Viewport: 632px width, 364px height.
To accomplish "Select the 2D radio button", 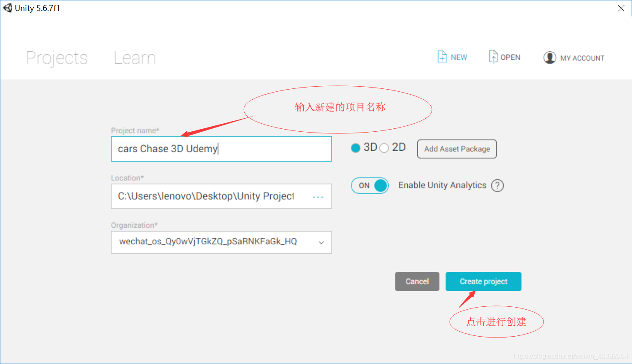I will tap(384, 148).
